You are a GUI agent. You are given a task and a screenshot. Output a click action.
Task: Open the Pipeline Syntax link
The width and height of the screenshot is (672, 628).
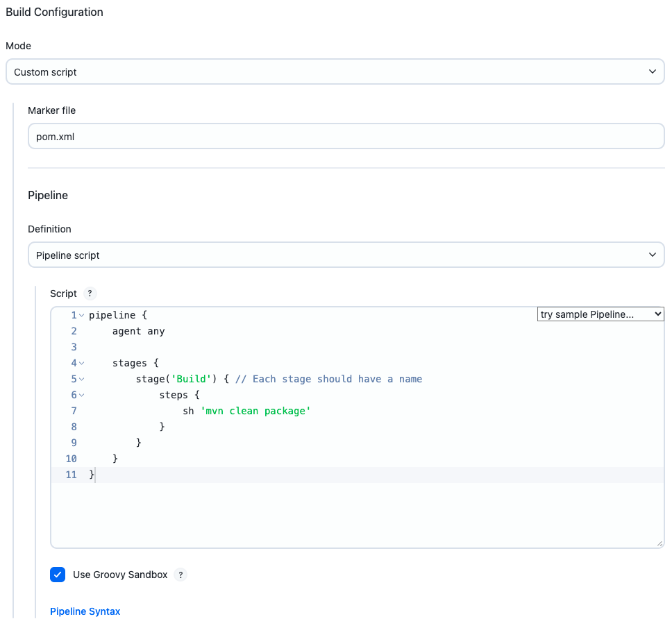click(85, 611)
